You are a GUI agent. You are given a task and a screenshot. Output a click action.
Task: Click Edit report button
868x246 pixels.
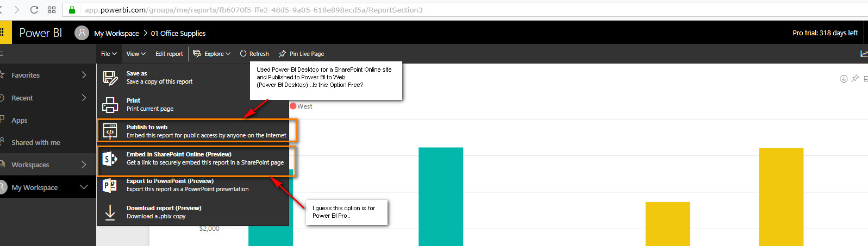(x=169, y=54)
